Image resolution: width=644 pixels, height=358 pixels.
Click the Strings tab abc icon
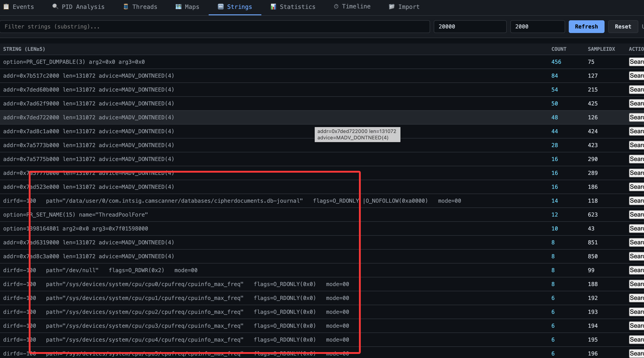point(221,7)
